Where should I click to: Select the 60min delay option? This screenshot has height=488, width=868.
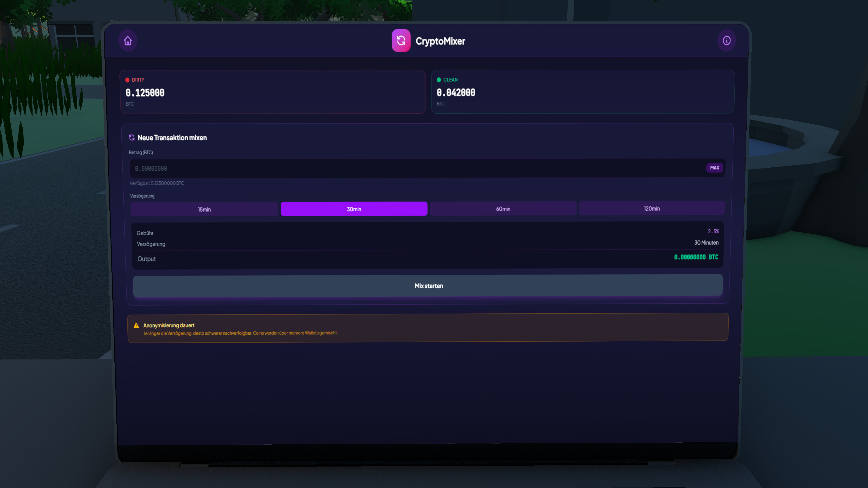tap(503, 209)
